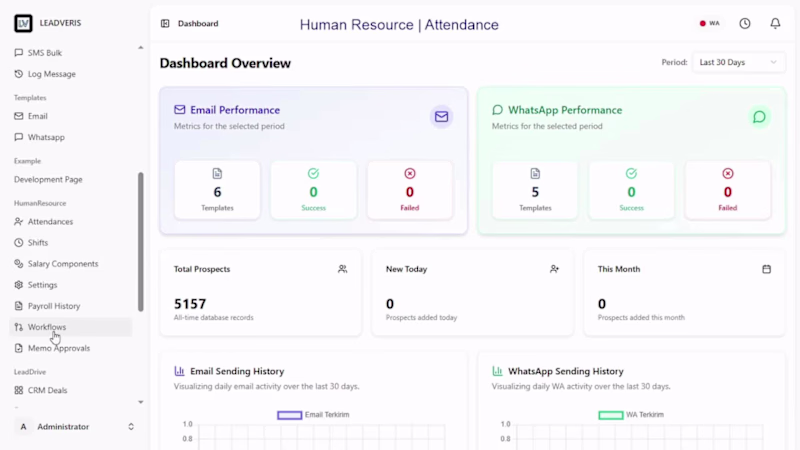This screenshot has width=800, height=450.
Task: Click the This Month calendar icon
Action: coord(766,269)
